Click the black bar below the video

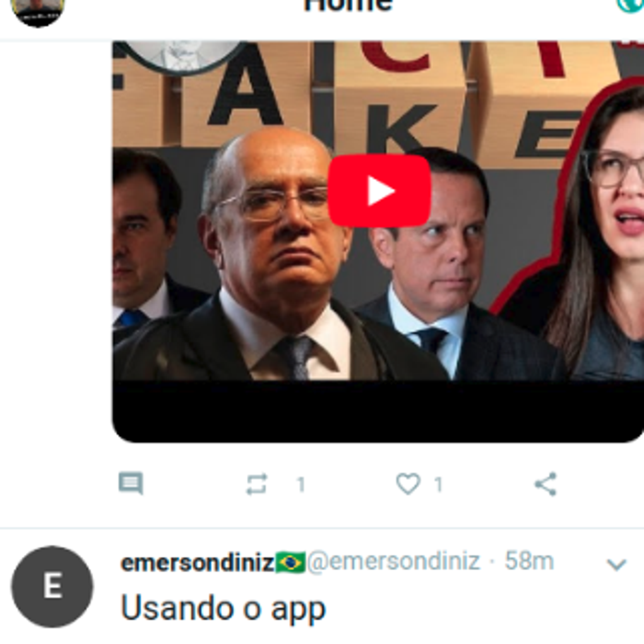[x=378, y=412]
